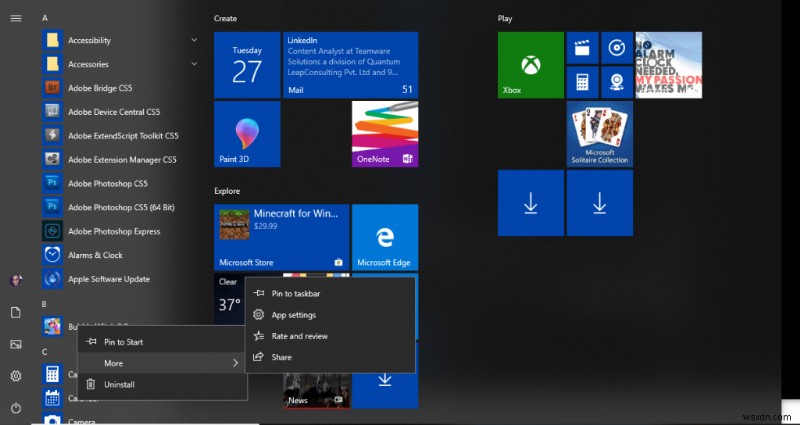Open the Accessories folder icon

click(x=52, y=64)
